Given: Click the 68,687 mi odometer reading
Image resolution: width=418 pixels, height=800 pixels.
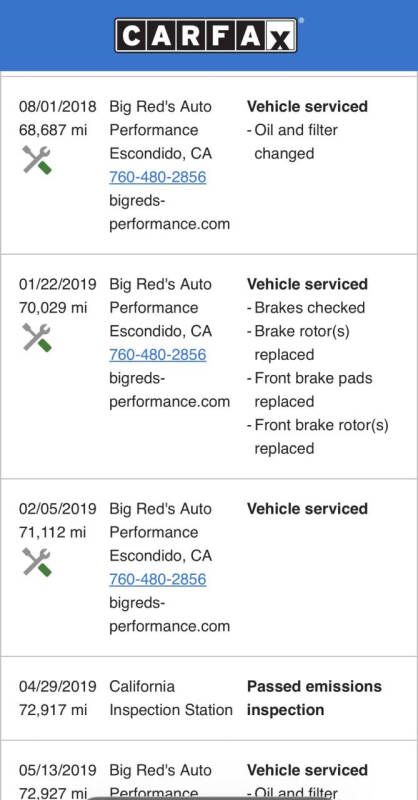Looking at the screenshot, I should tap(53, 130).
